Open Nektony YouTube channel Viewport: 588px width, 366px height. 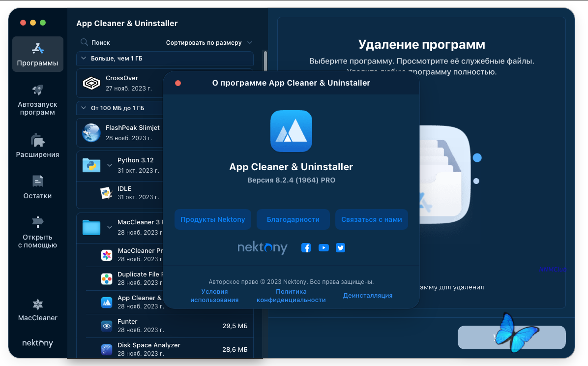[x=323, y=248]
